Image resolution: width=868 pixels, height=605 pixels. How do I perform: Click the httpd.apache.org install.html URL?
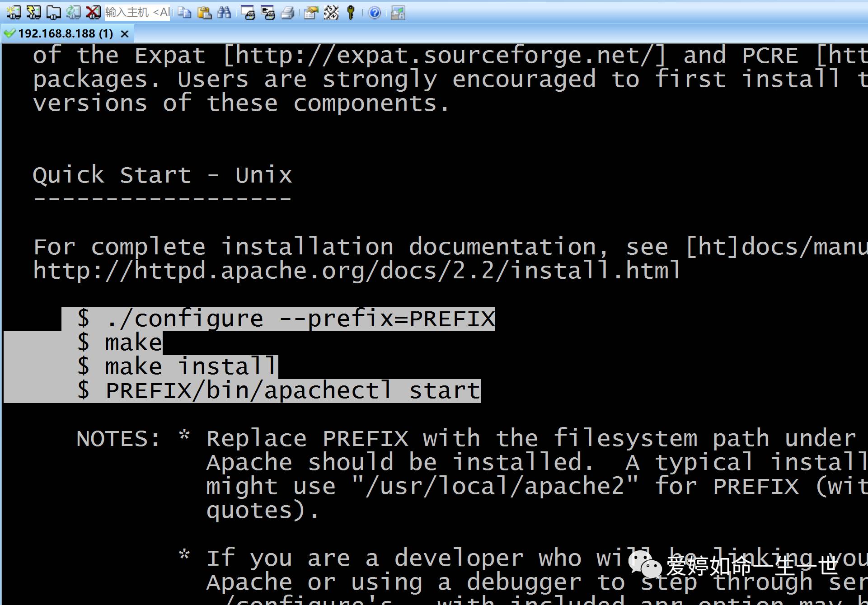[356, 271]
